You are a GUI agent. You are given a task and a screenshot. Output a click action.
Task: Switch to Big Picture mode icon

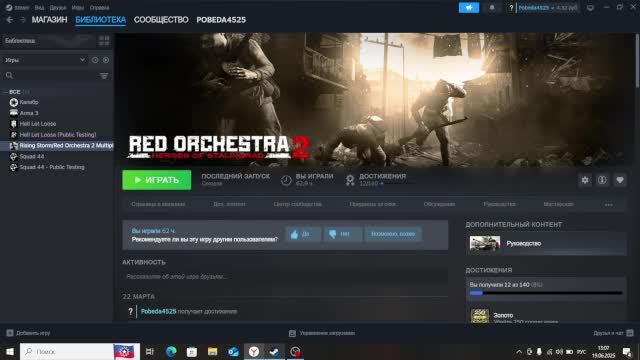pyautogui.click(x=590, y=8)
